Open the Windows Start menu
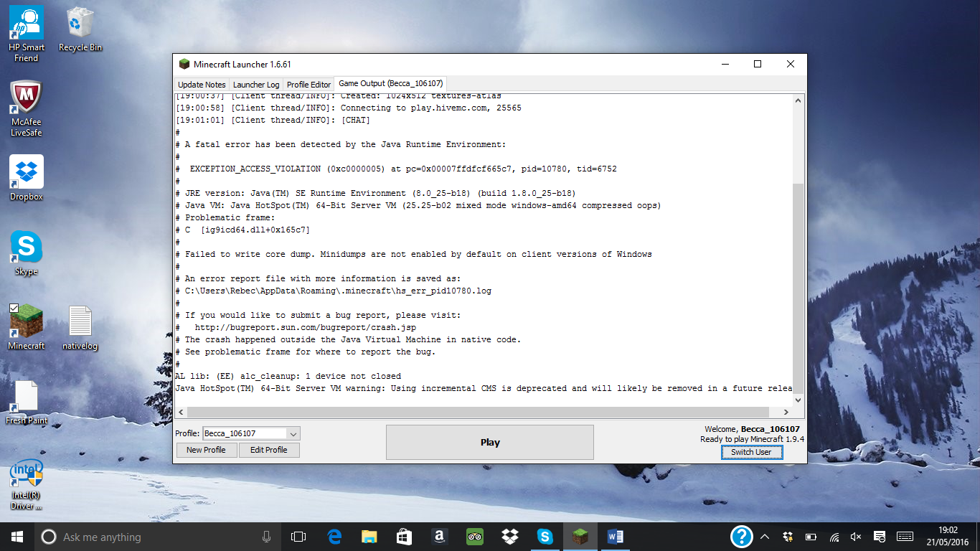The height and width of the screenshot is (551, 980). tap(17, 537)
